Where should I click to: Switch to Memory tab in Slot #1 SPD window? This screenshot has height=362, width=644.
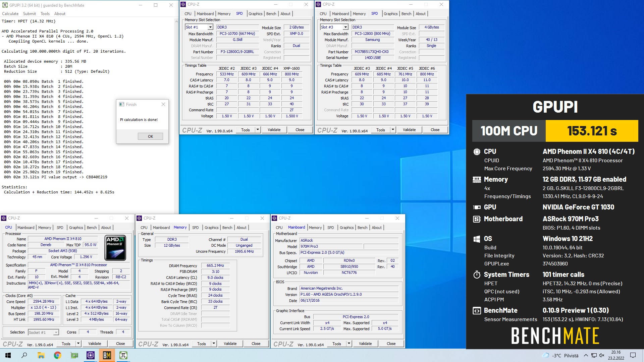[224, 14]
